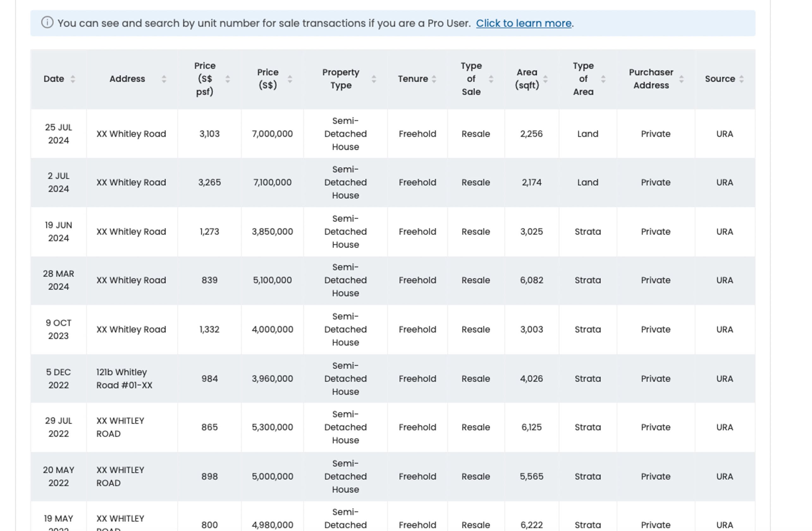Screen dimensions: 812x531
Task: Click the Date column header label
Action: click(54, 79)
